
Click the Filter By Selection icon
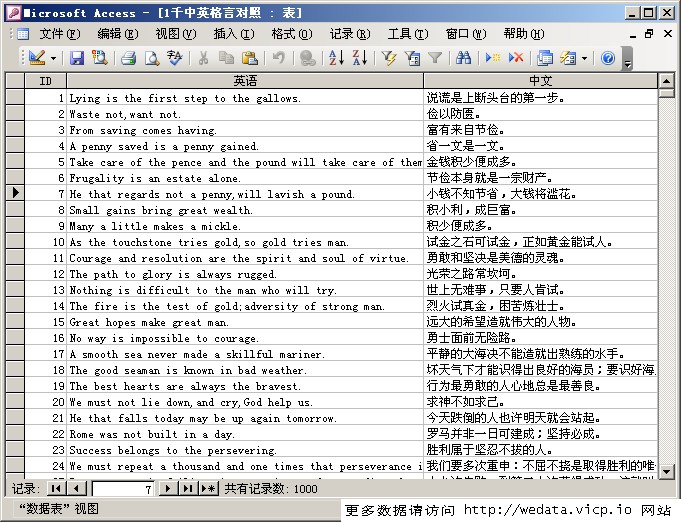point(389,58)
